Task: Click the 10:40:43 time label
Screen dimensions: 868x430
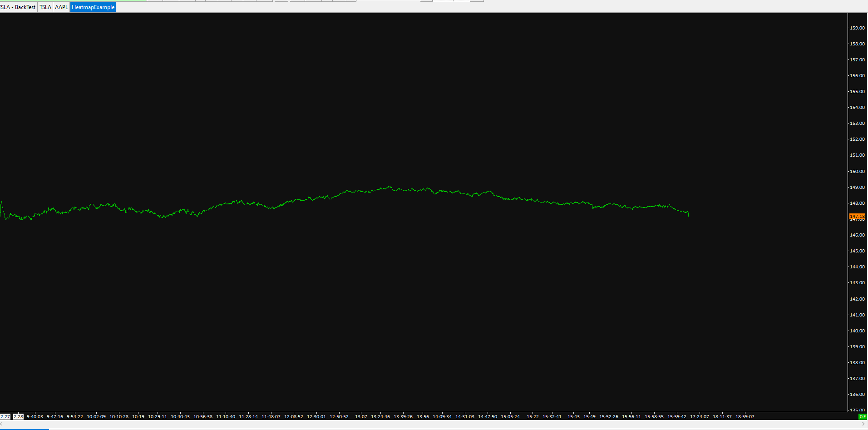Action: [x=180, y=417]
